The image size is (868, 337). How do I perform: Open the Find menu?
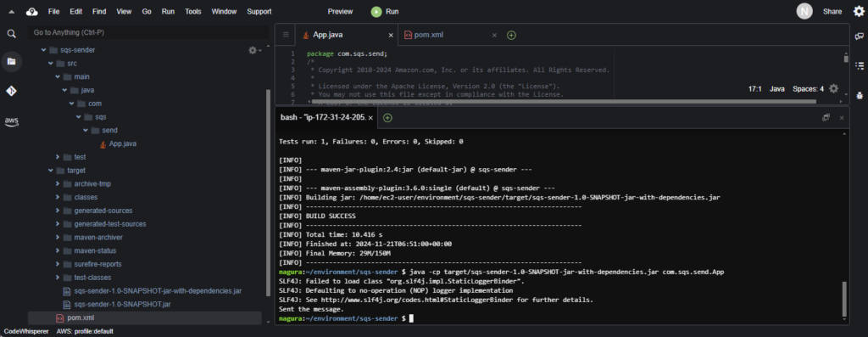pyautogui.click(x=100, y=12)
